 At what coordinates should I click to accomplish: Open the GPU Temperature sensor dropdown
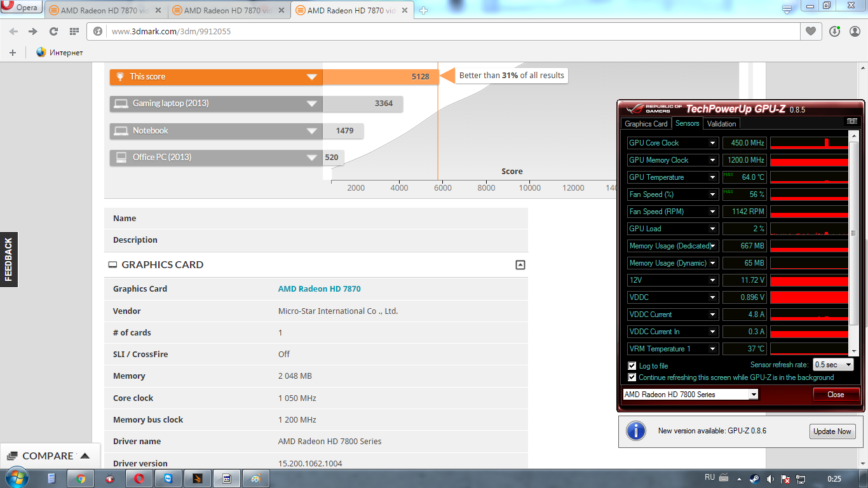point(713,177)
